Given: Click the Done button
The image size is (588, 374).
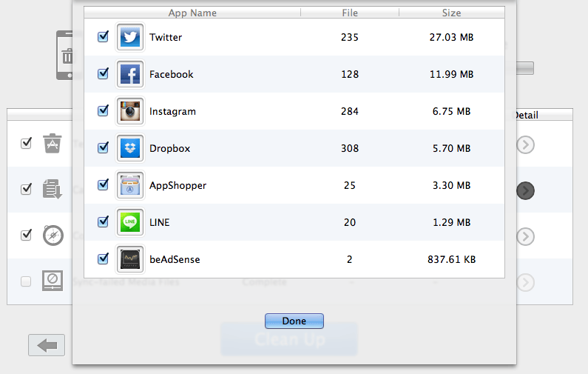Looking at the screenshot, I should (x=294, y=321).
